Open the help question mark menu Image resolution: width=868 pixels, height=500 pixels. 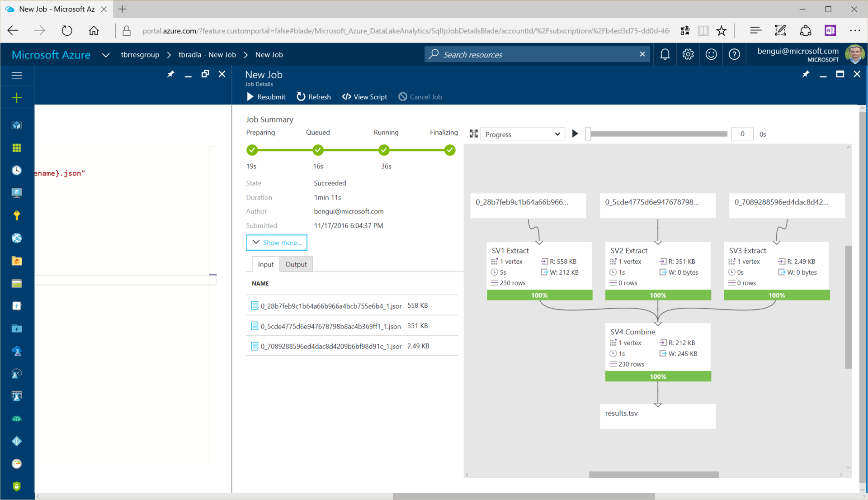click(x=734, y=55)
